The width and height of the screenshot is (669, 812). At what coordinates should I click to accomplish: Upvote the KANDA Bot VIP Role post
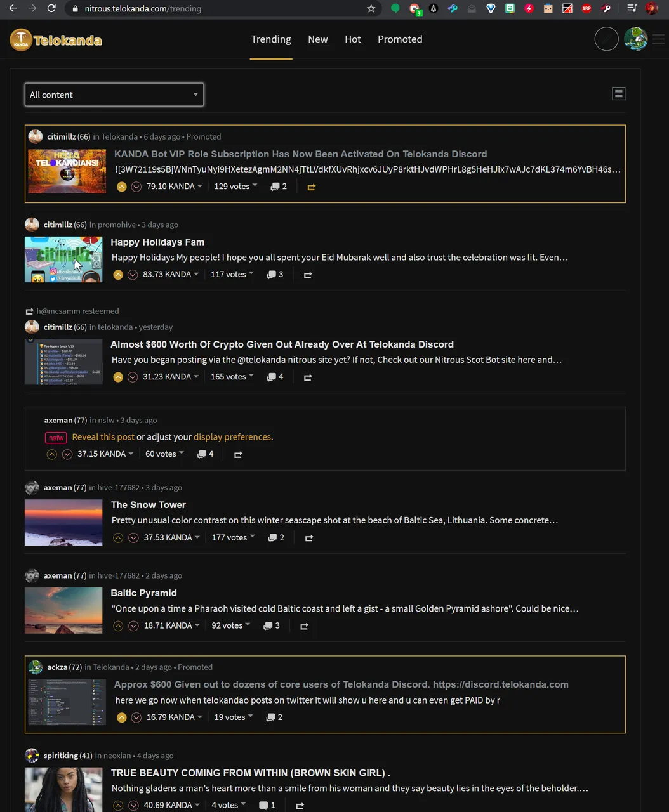(121, 187)
